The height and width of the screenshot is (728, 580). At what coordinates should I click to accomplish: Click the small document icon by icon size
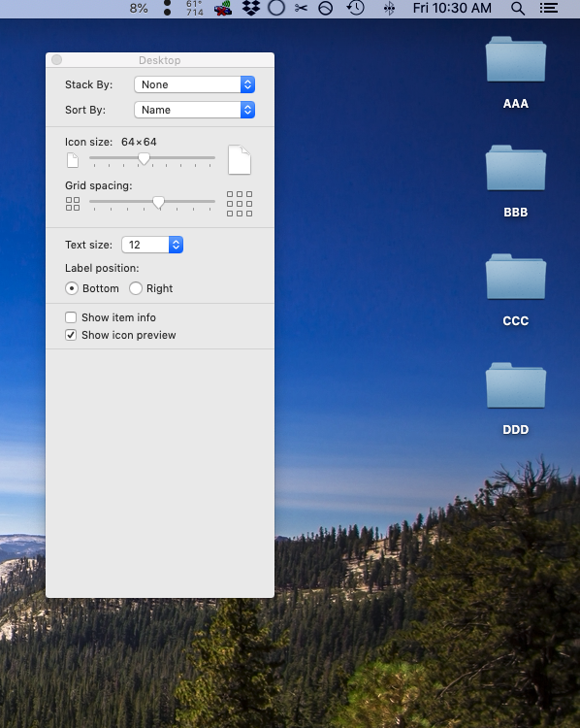[x=73, y=160]
